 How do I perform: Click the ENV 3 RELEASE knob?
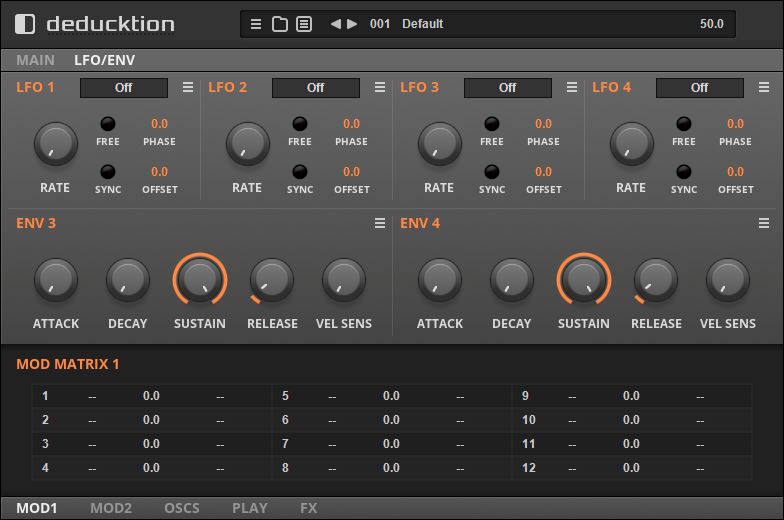pyautogui.click(x=272, y=280)
